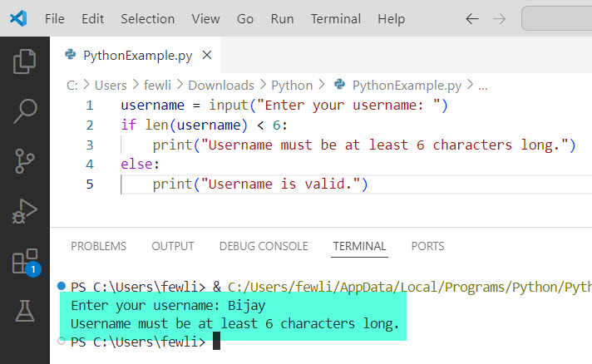Click the terminal Python path command
Viewport: 592px width, 364px height.
click(410, 287)
